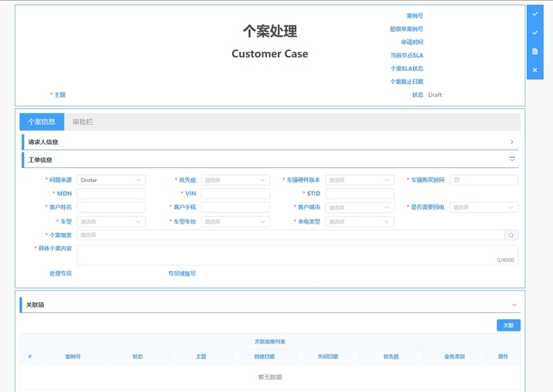Image resolution: width=553 pixels, height=392 pixels.
Task: Click the VIN input field
Action: click(x=235, y=194)
